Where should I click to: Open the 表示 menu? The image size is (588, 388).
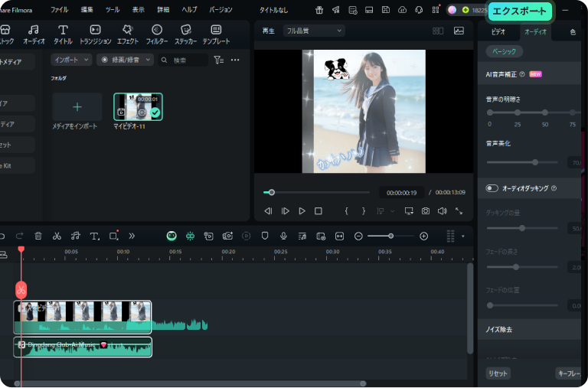pyautogui.click(x=138, y=10)
